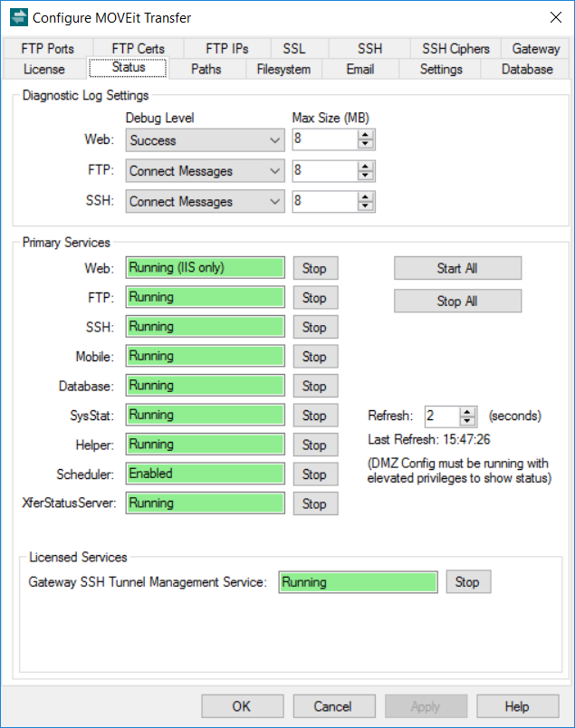This screenshot has width=575, height=728.
Task: Open the Gateway tab
Action: [535, 48]
